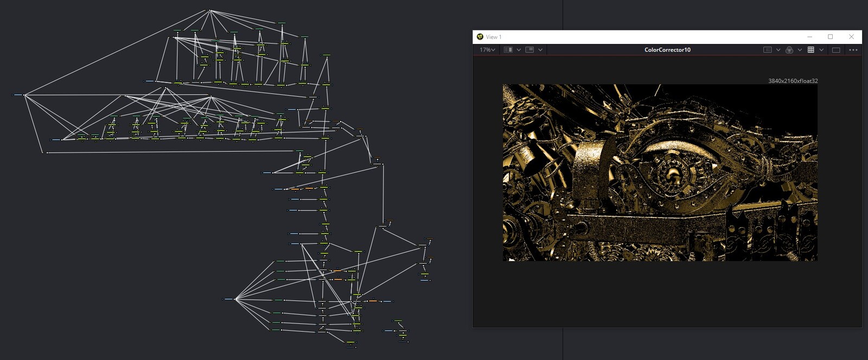
Task: Click the color channels circles icon
Action: pyautogui.click(x=789, y=50)
